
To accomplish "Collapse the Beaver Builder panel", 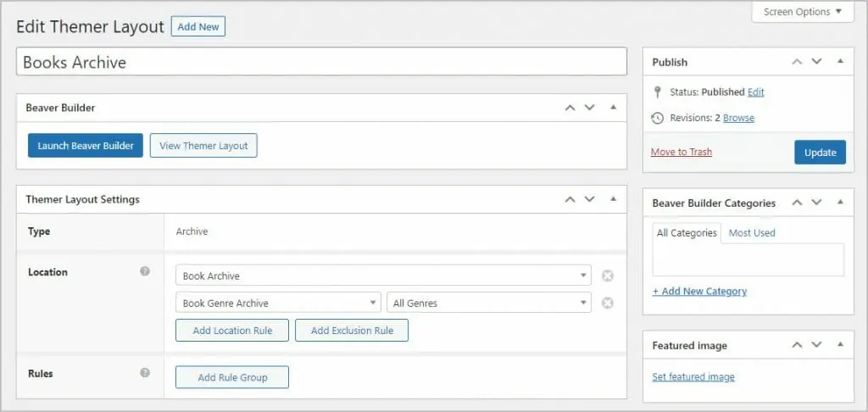I will coord(613,108).
